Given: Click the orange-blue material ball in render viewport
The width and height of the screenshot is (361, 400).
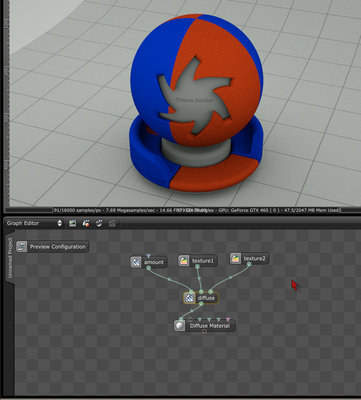Looking at the screenshot, I should [x=197, y=80].
